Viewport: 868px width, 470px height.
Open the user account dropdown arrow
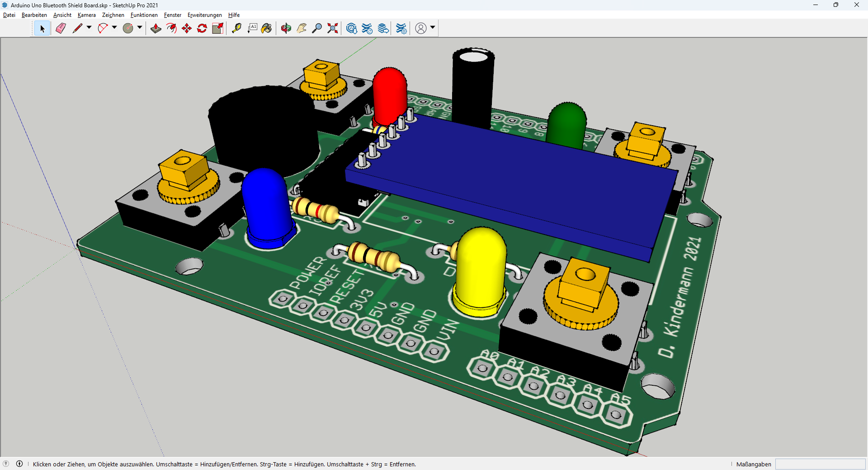[x=433, y=28]
